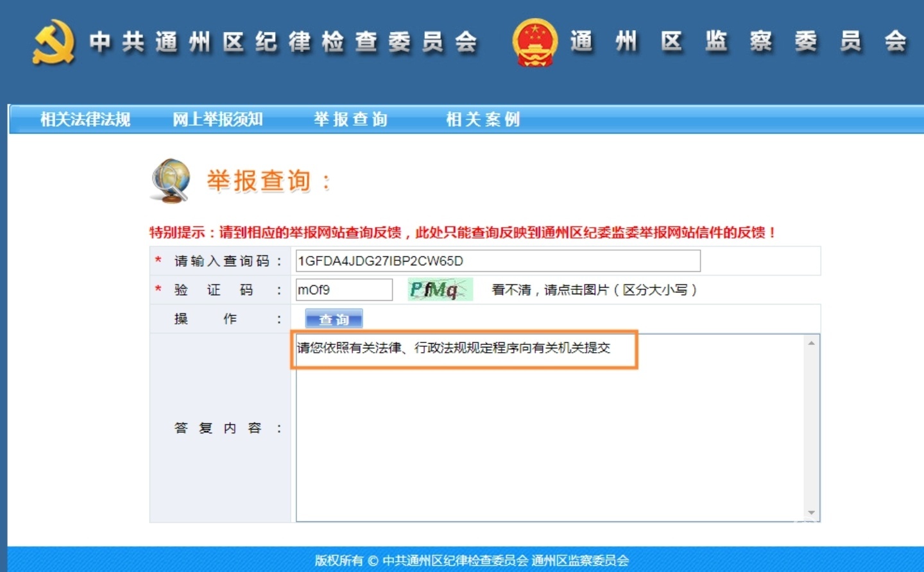Click into the 验证码 text box
The height and width of the screenshot is (572, 924).
tap(343, 290)
